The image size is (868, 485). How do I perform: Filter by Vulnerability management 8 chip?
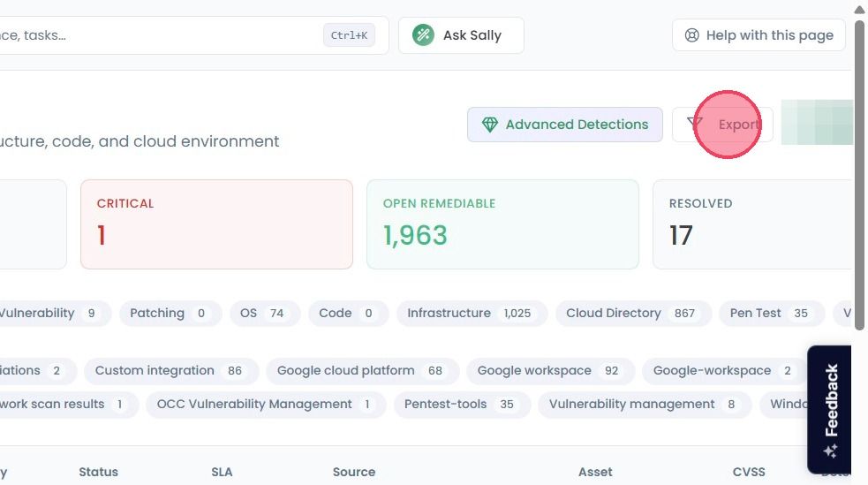[645, 405]
